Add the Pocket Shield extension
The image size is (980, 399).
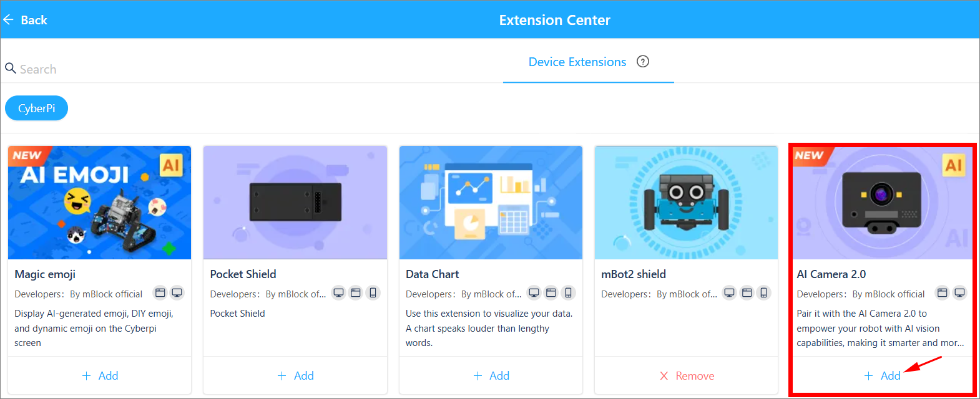(x=295, y=376)
